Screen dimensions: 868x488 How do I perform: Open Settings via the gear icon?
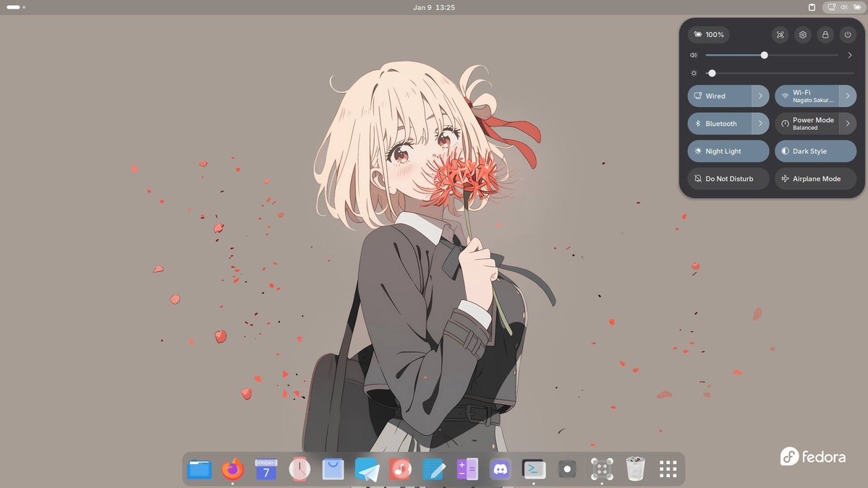tap(802, 35)
